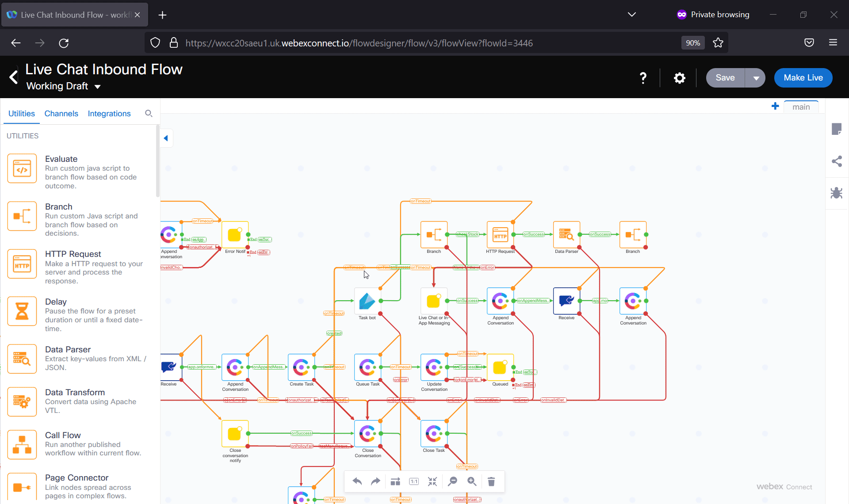Select the Close Conversation node
The image size is (849, 504).
pyautogui.click(x=367, y=434)
